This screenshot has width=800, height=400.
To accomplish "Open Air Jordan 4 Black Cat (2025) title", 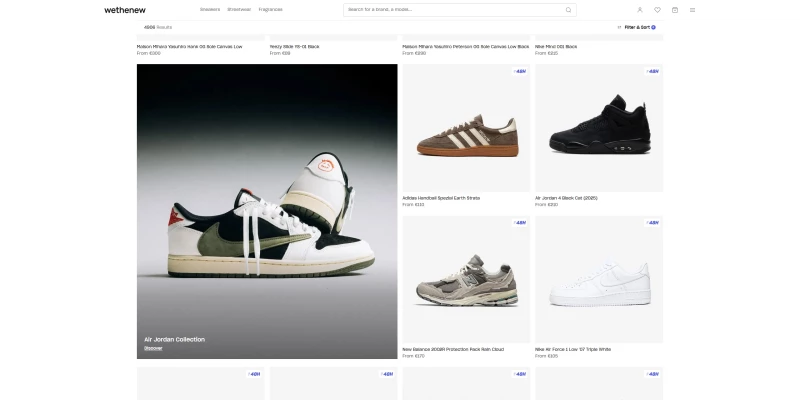I will pos(566,198).
